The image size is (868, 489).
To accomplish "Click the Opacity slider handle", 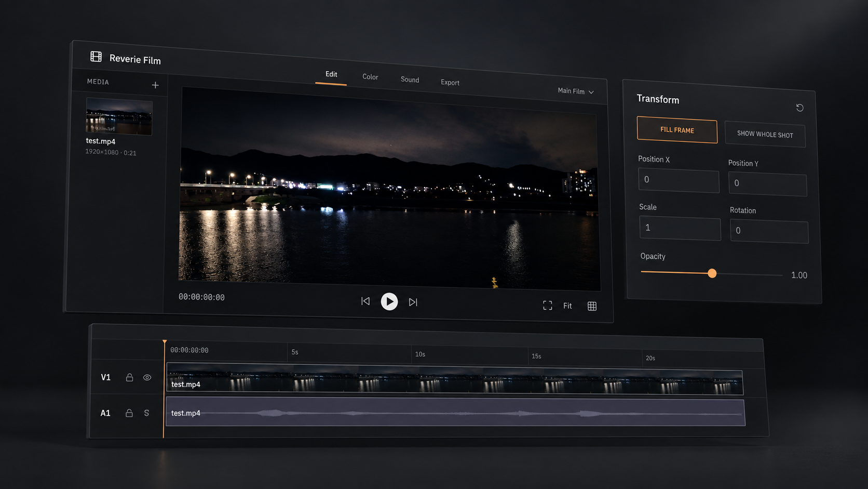I will pyautogui.click(x=712, y=273).
